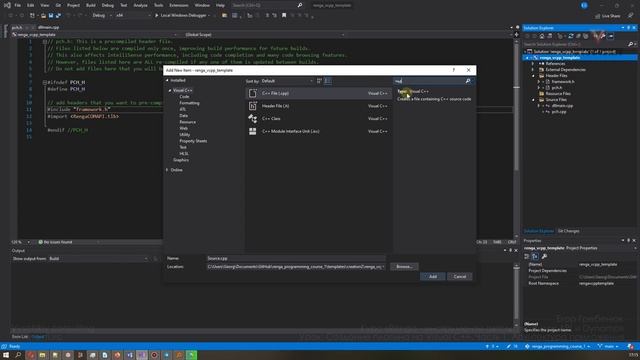Select the Resource category

pyautogui.click(x=187, y=122)
